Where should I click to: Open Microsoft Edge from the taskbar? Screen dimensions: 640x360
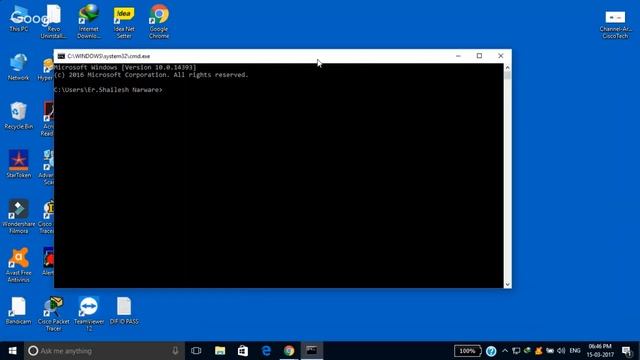[x=266, y=351]
